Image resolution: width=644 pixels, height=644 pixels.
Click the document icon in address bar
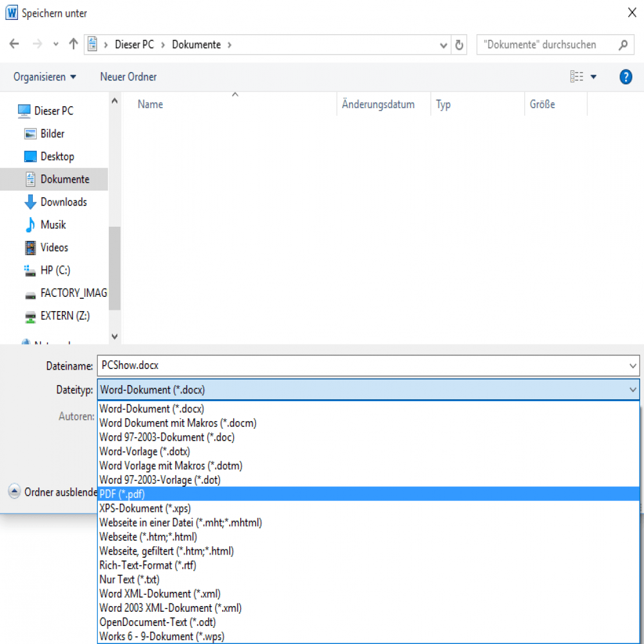92,44
